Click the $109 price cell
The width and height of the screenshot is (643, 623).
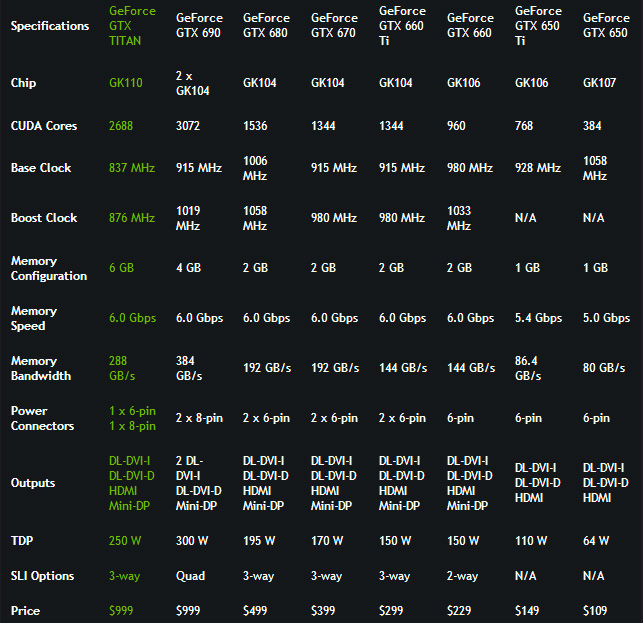coord(595,611)
